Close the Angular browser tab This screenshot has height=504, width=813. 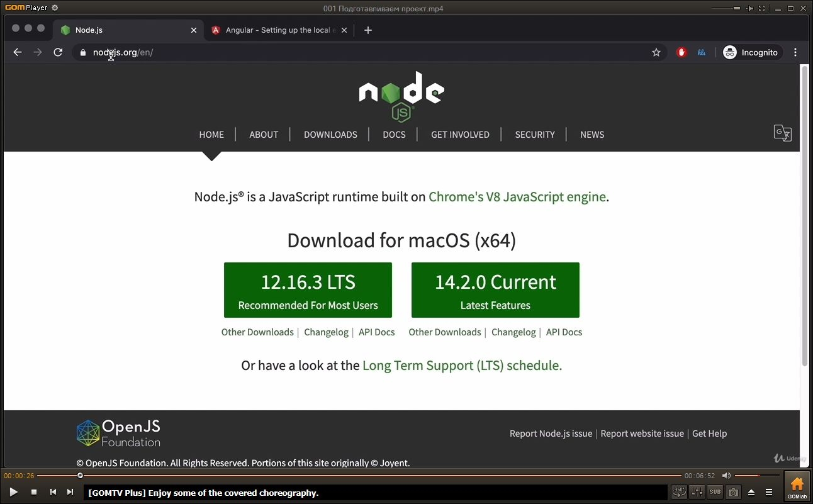344,30
